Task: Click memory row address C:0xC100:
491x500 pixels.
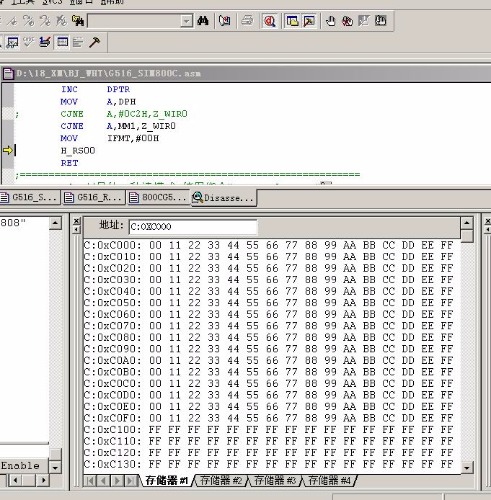Action: [112, 430]
